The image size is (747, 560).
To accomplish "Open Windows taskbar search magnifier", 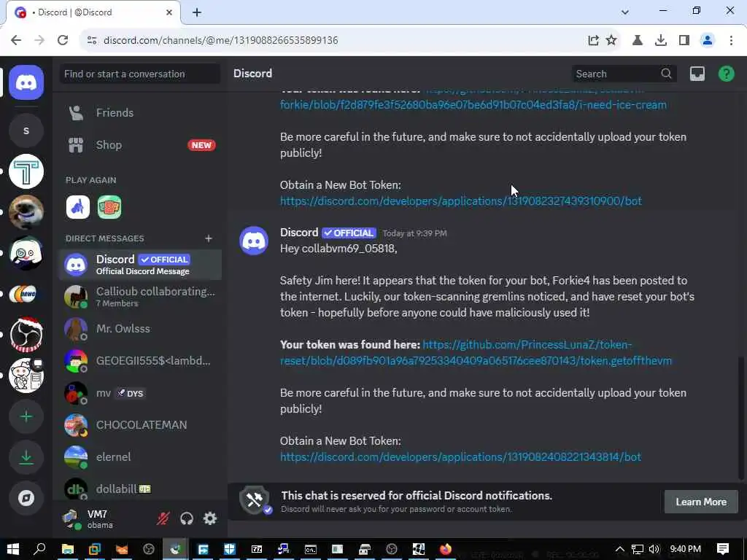I will tap(39, 549).
